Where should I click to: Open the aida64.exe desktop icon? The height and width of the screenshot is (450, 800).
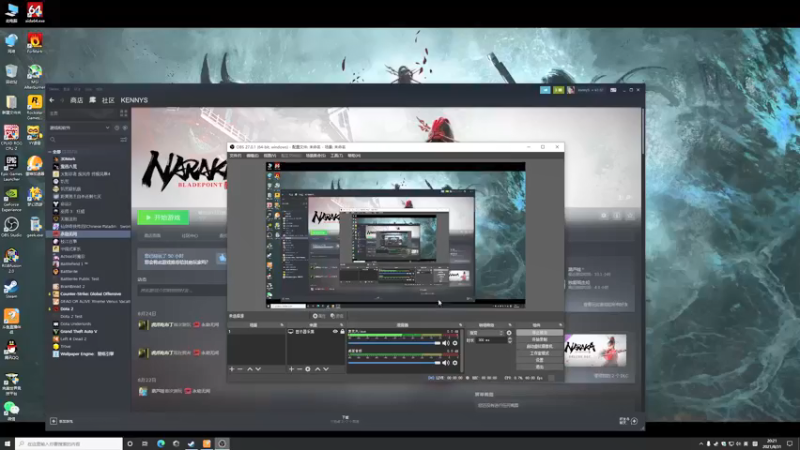click(34, 11)
